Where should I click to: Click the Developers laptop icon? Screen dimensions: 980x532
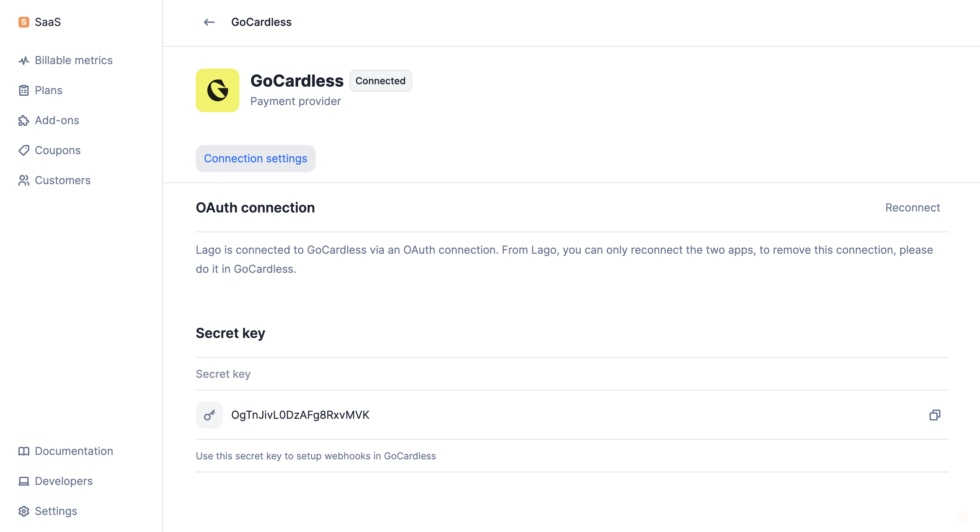24,482
